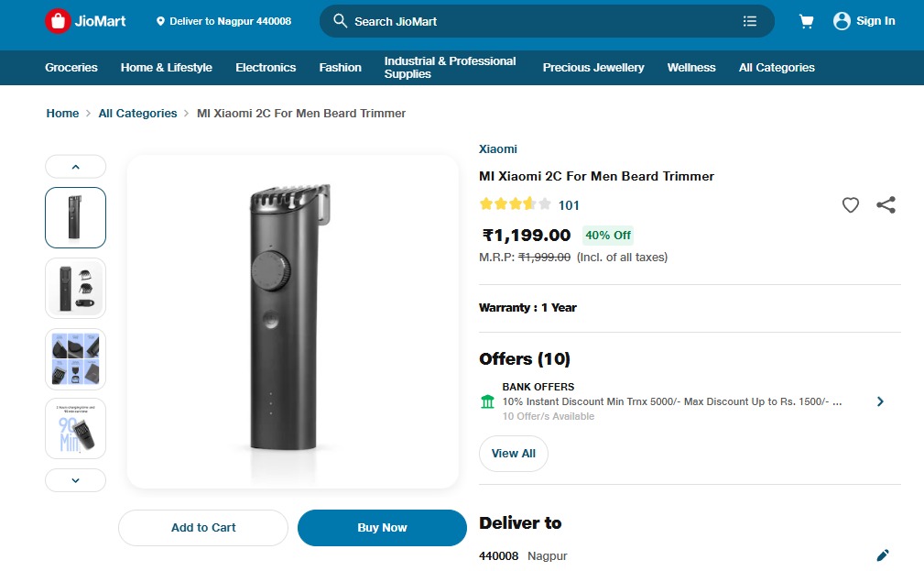Go to Home breadcrumb link
Viewport: 924px width, 571px height.
click(x=62, y=114)
